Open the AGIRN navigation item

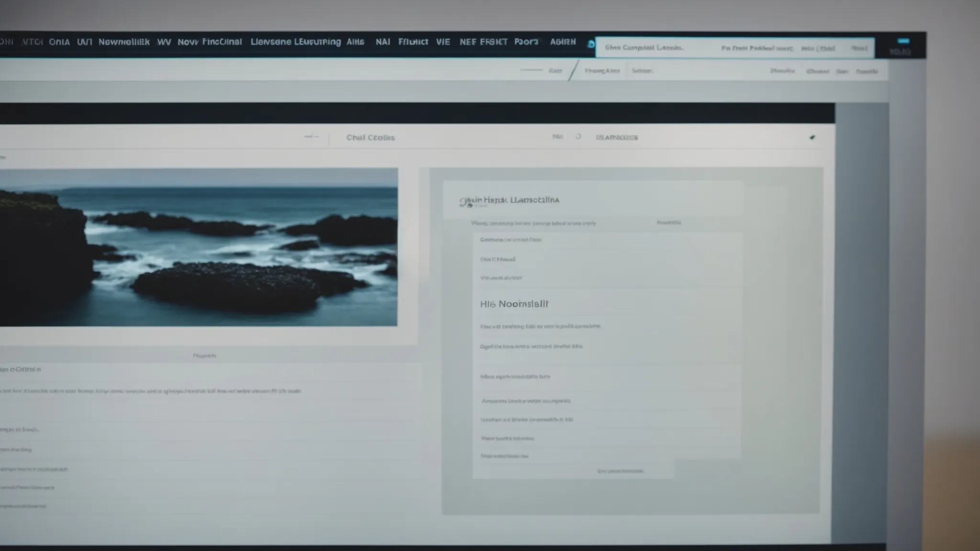pyautogui.click(x=563, y=42)
